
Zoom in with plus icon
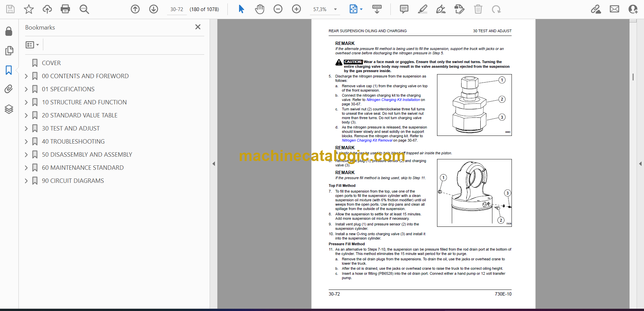pyautogui.click(x=297, y=9)
